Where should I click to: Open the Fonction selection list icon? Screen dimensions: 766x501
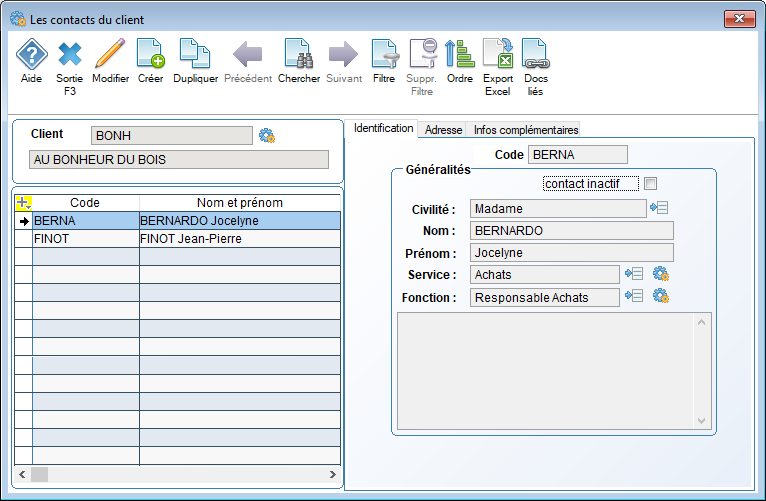coord(634,295)
